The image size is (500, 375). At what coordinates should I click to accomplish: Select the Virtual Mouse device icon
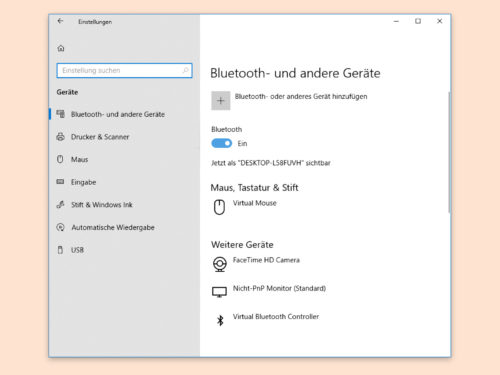[x=219, y=207]
